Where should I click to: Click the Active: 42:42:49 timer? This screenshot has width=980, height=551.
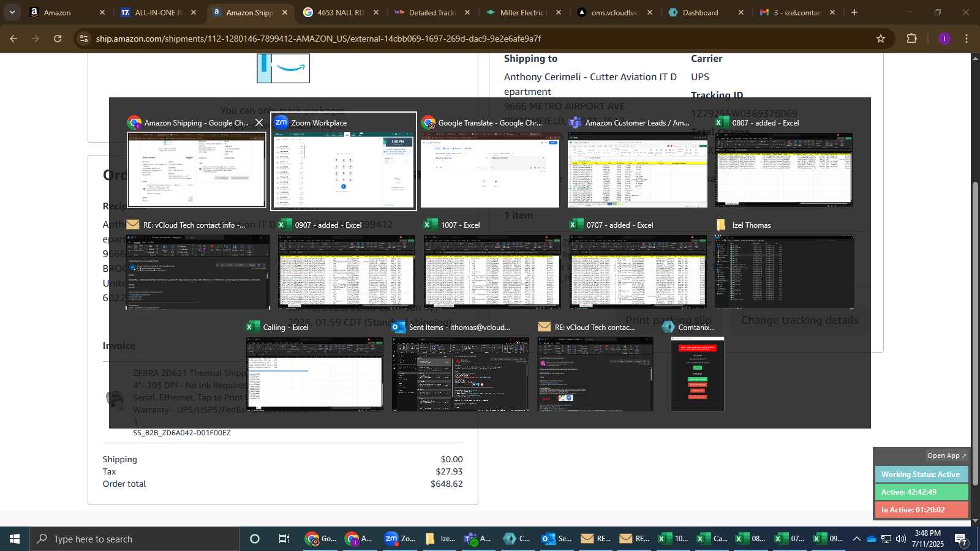click(x=921, y=492)
